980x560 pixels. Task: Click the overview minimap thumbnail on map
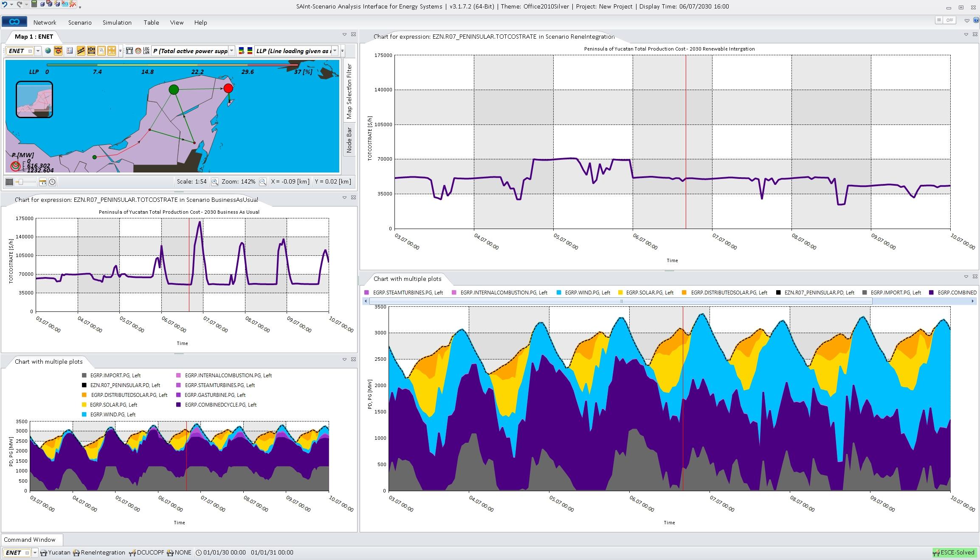pyautogui.click(x=34, y=99)
